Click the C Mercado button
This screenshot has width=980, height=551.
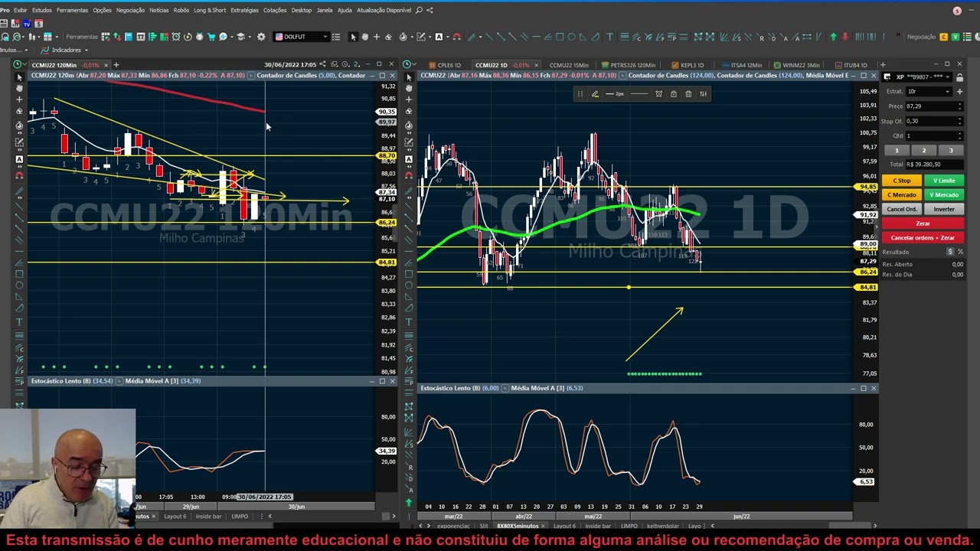[x=902, y=194]
